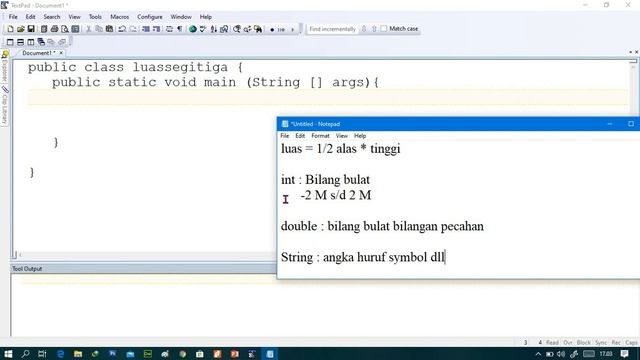Click the 'String : angka huruf symbol dll' line
The height and width of the screenshot is (360, 640).
[362, 257]
